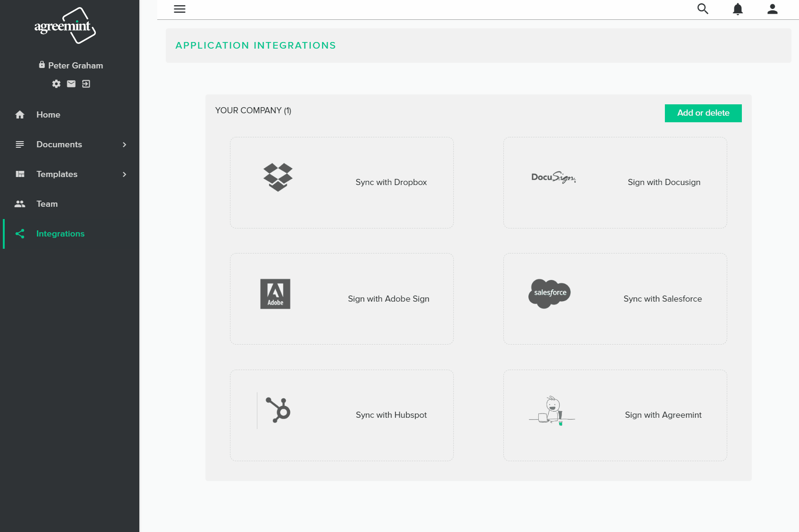Open Sync with Hubspot label
Screen dimensions: 799x532
coord(391,415)
